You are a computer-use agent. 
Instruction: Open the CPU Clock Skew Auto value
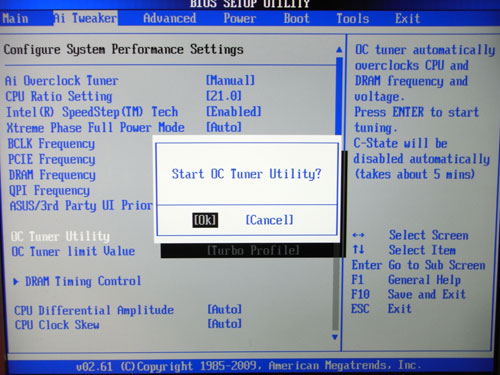pyautogui.click(x=224, y=324)
